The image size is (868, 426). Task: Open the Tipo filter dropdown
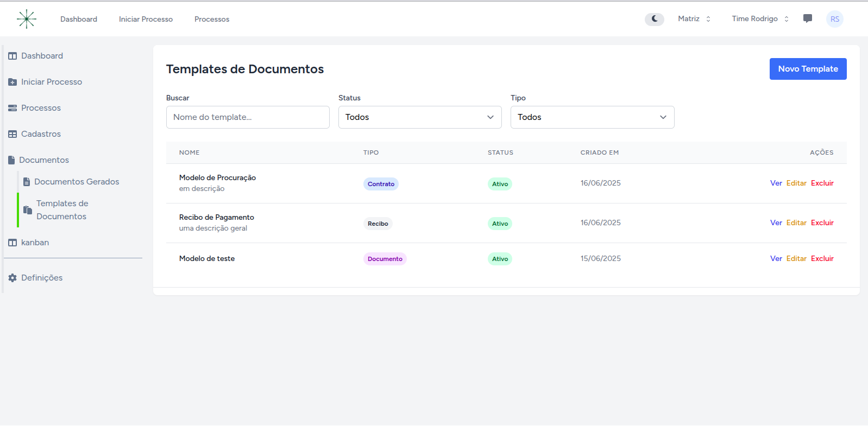click(592, 117)
